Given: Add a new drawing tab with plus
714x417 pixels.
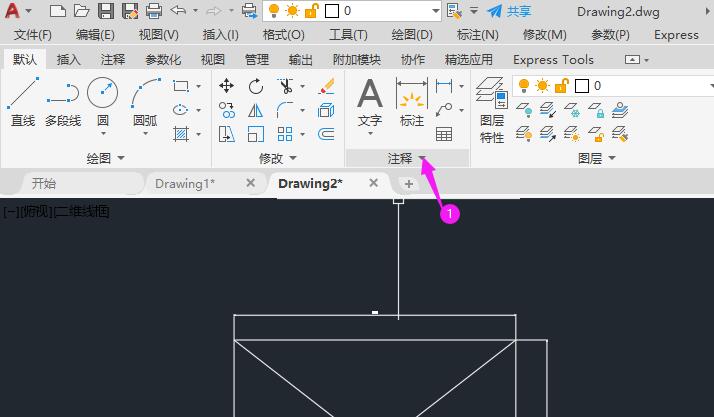Looking at the screenshot, I should (x=408, y=184).
